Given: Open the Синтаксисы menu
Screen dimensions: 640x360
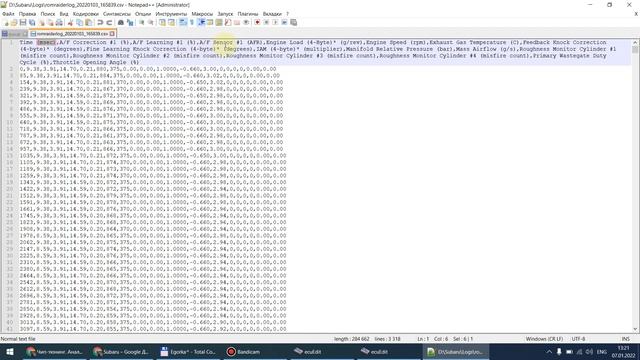Looking at the screenshot, I should pyautogui.click(x=117, y=14).
